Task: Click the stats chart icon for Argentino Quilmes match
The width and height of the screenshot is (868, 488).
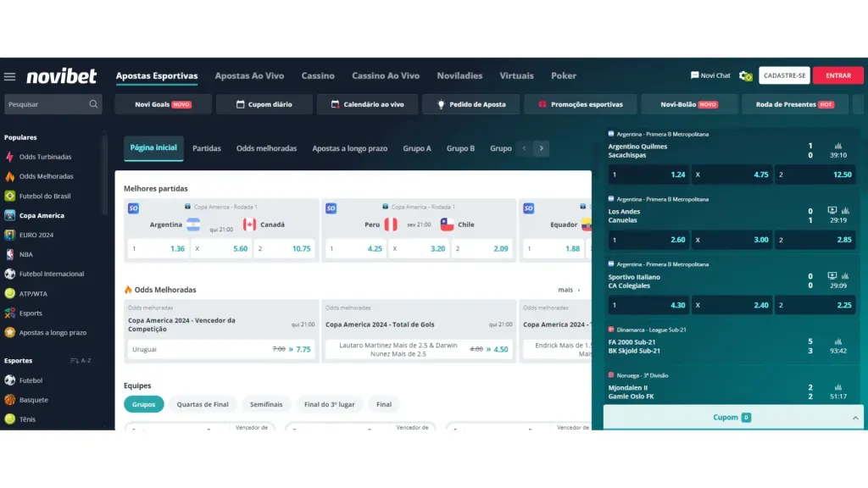Action: click(838, 146)
